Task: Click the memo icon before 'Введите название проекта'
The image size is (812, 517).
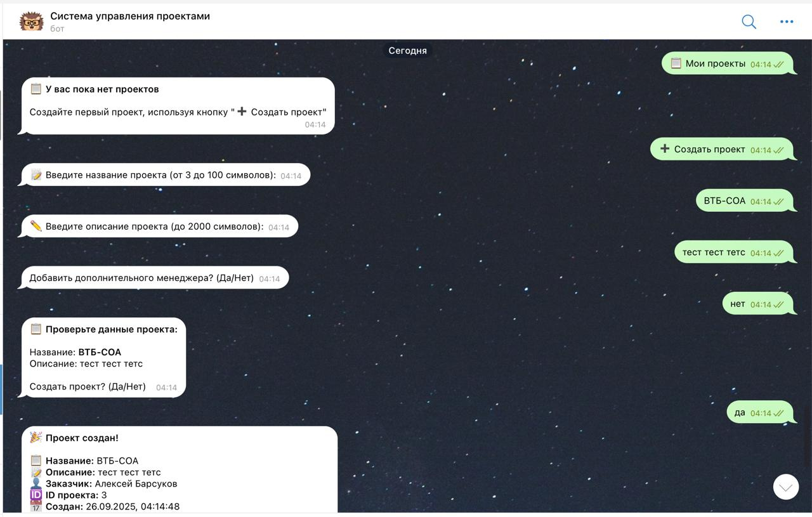Action: point(36,175)
